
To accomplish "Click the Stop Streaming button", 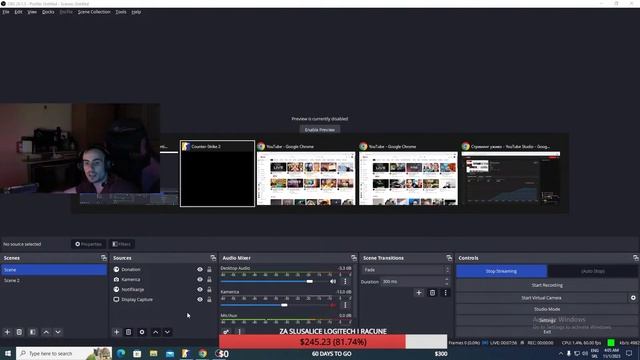I will [501, 271].
